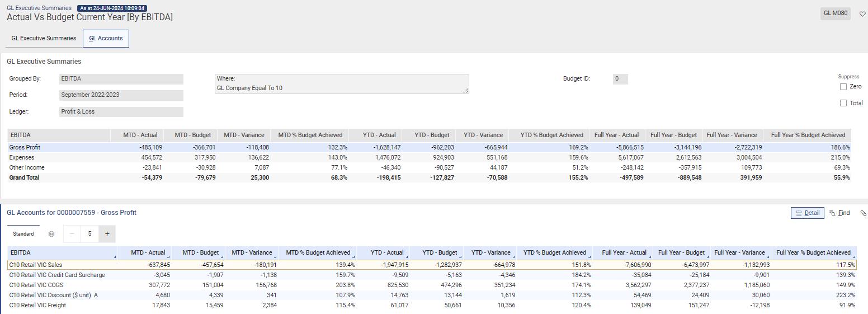Select C10 Retail VIC COGS row
The height and width of the screenshot is (314, 868).
tap(34, 285)
